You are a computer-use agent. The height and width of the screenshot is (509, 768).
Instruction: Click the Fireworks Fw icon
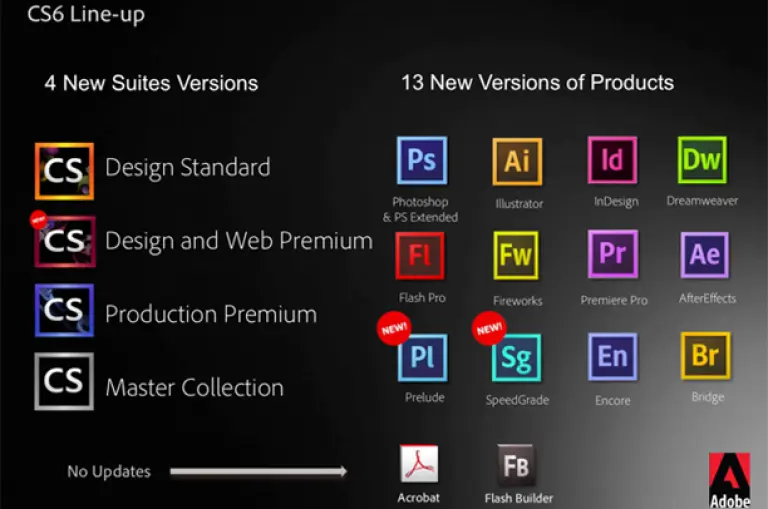(516, 257)
